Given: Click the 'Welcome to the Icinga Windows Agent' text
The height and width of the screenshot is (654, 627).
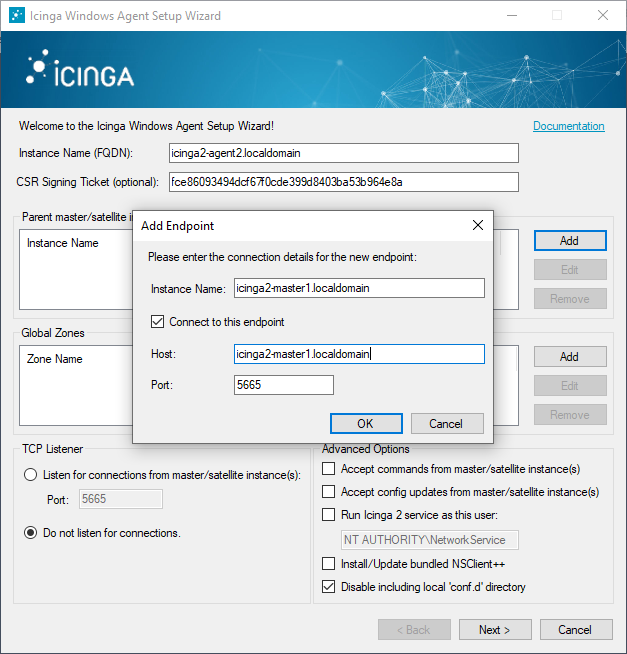Looking at the screenshot, I should click(x=146, y=126).
